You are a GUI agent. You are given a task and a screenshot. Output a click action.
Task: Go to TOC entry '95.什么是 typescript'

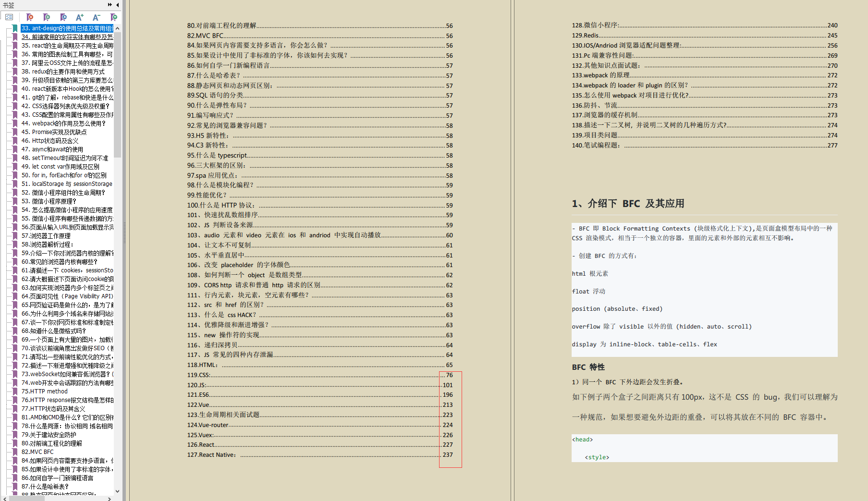320,155
